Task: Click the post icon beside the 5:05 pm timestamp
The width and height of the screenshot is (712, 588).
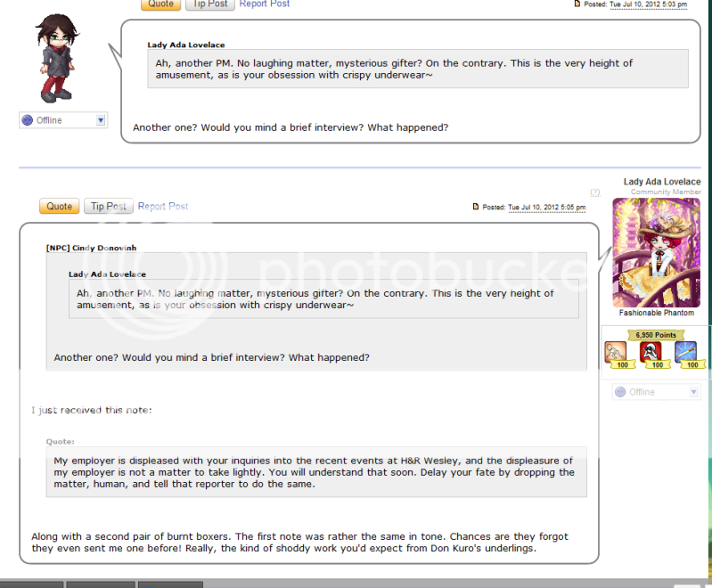Action: 476,207
